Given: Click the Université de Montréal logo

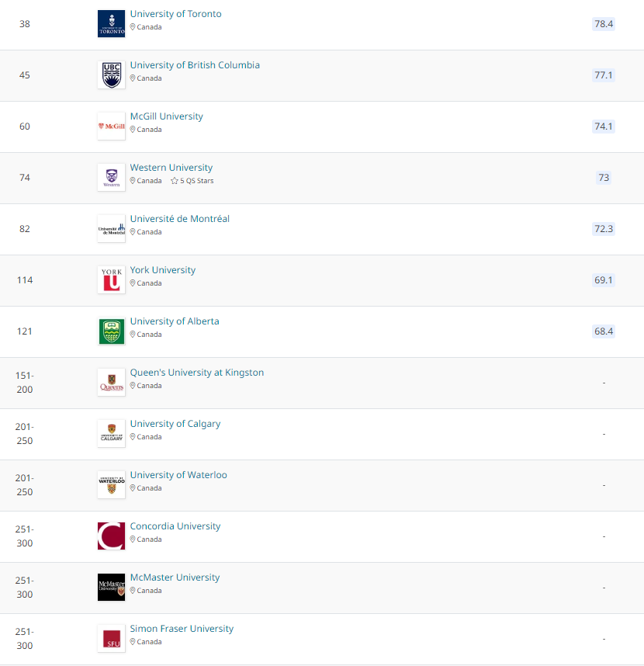Looking at the screenshot, I should [111, 229].
